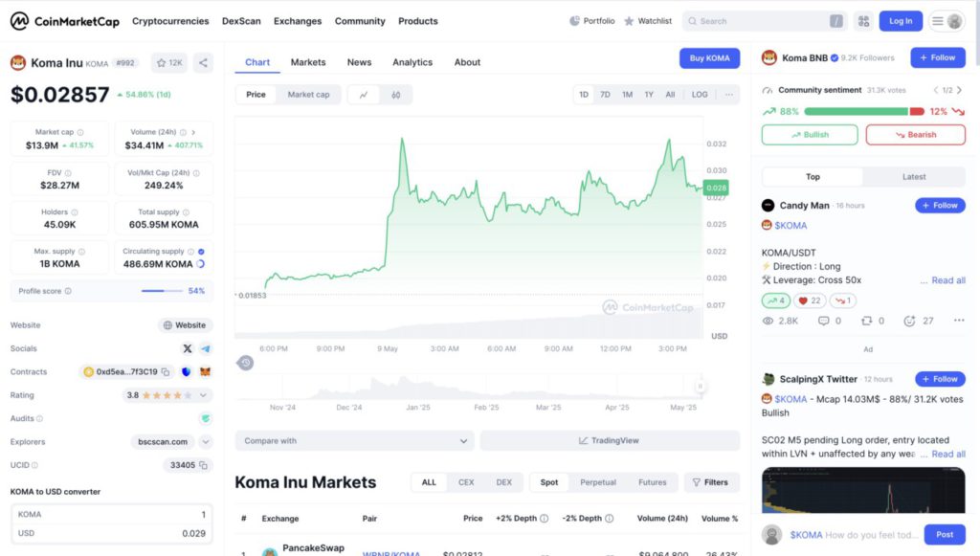Click the retweet icon on Candy Man's post
The width and height of the screenshot is (980, 556).
coord(865,322)
